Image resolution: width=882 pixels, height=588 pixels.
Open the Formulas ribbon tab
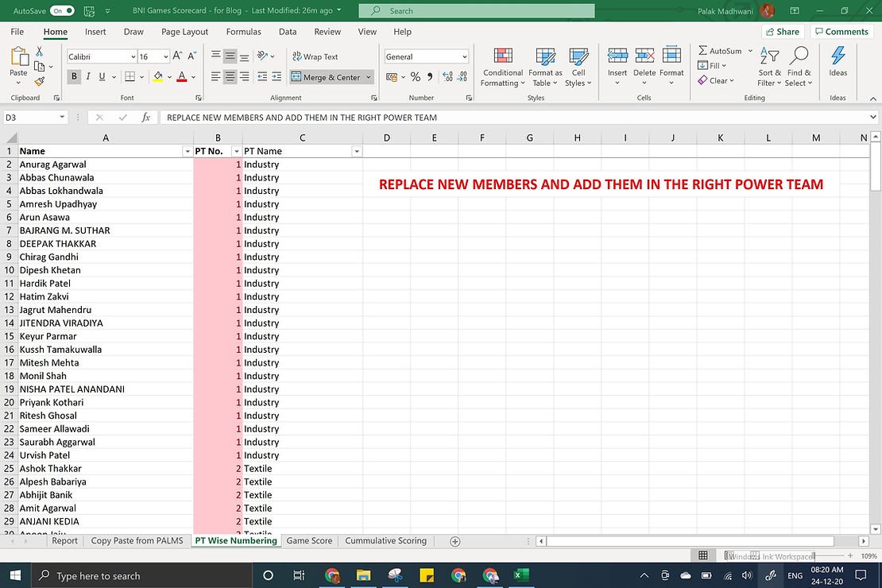pos(243,32)
